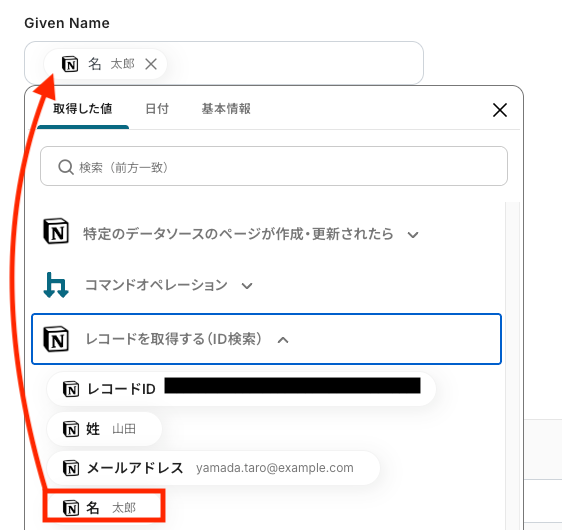Click the Given Name label
Image resolution: width=562 pixels, height=530 pixels.
[x=67, y=23]
